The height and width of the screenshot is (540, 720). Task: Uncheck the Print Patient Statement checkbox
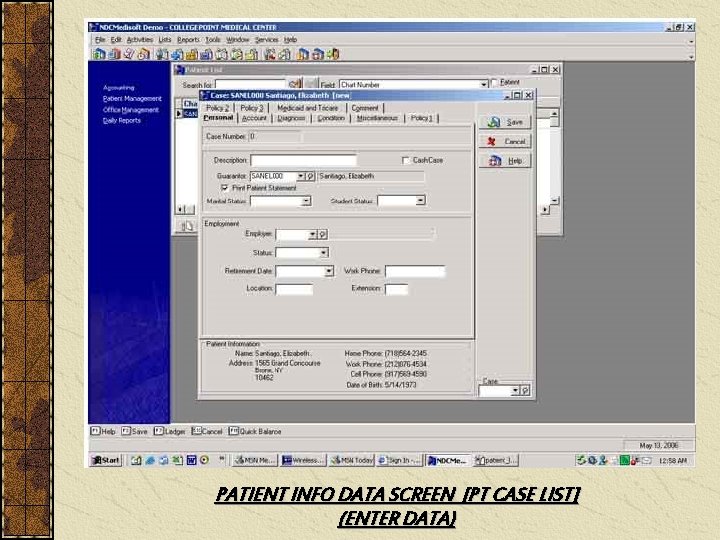pyautogui.click(x=225, y=188)
